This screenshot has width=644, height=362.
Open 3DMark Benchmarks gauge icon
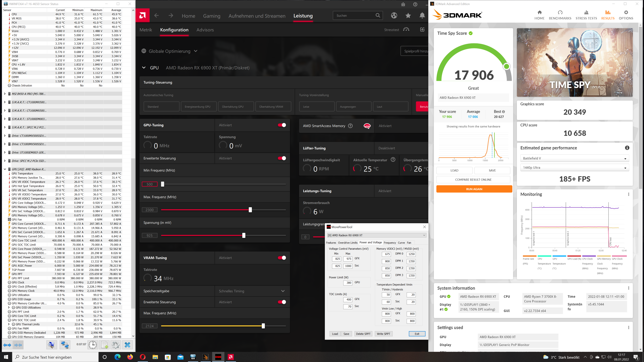[560, 13]
